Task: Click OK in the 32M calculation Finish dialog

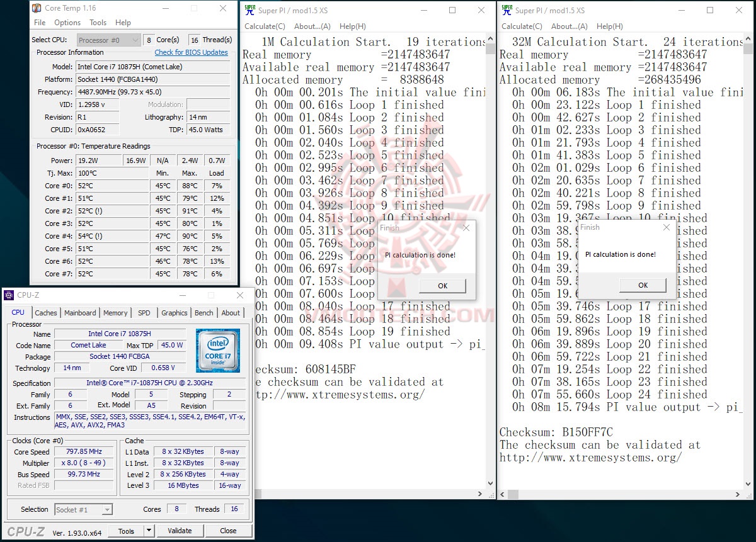Action: (x=643, y=285)
